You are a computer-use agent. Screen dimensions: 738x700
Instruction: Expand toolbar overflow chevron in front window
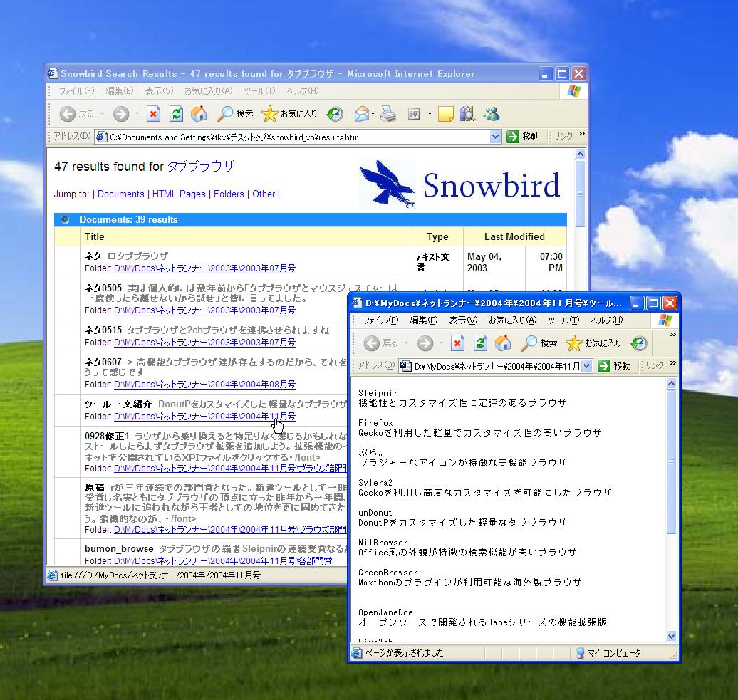[673, 335]
